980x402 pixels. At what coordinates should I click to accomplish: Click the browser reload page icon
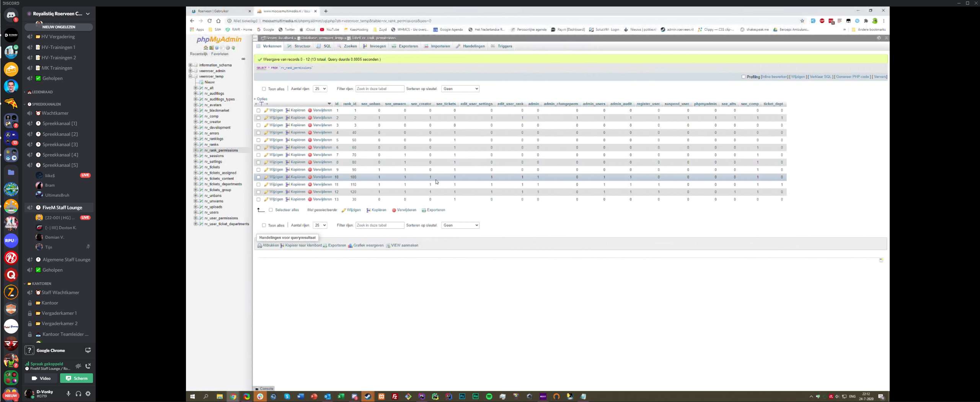click(209, 21)
